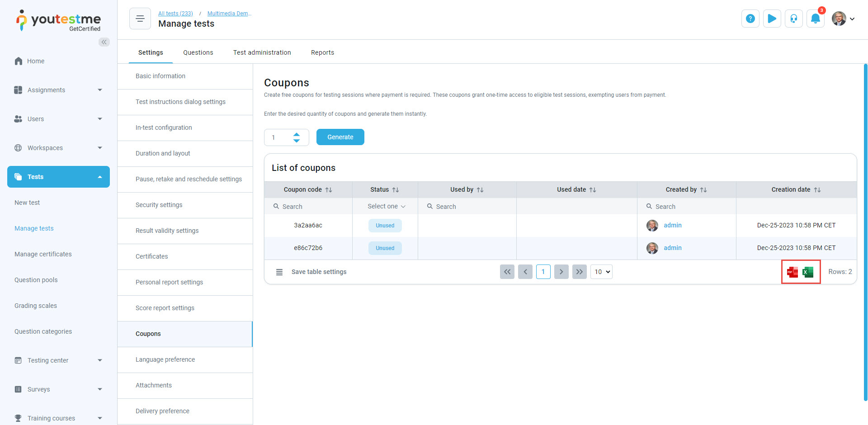
Task: Go to last page of coupons
Action: point(580,272)
